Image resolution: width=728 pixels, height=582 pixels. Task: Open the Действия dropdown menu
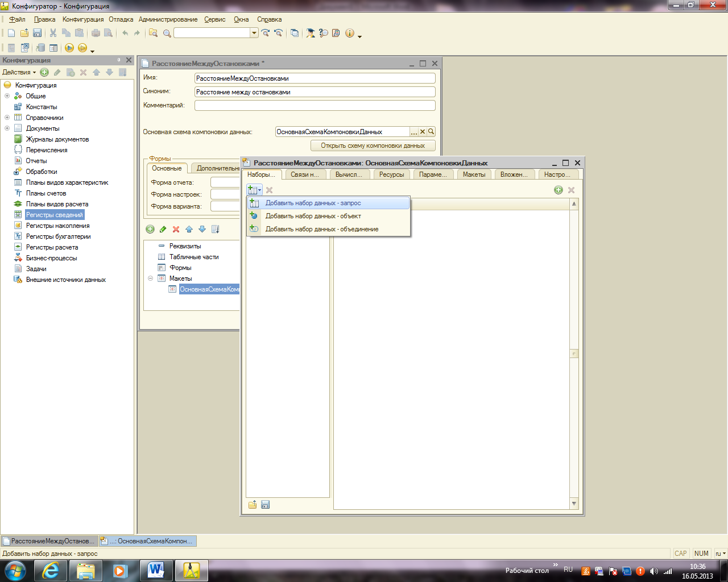click(x=19, y=72)
